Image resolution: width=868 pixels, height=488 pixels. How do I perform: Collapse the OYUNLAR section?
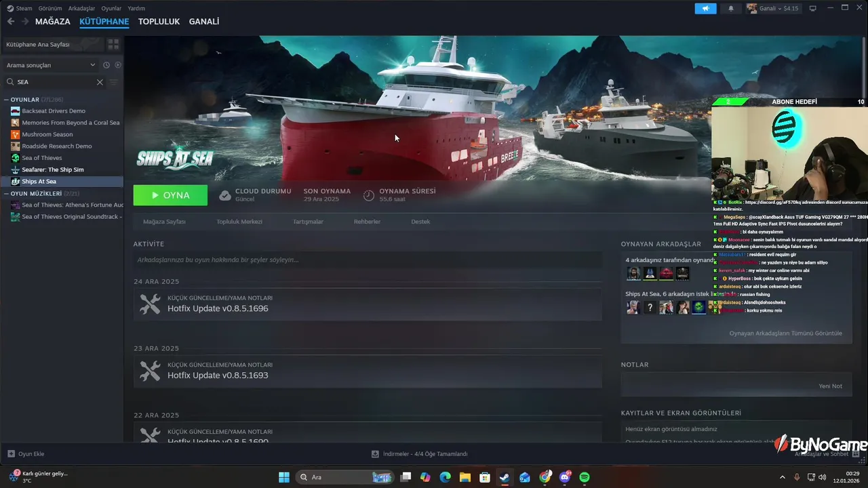click(x=6, y=100)
